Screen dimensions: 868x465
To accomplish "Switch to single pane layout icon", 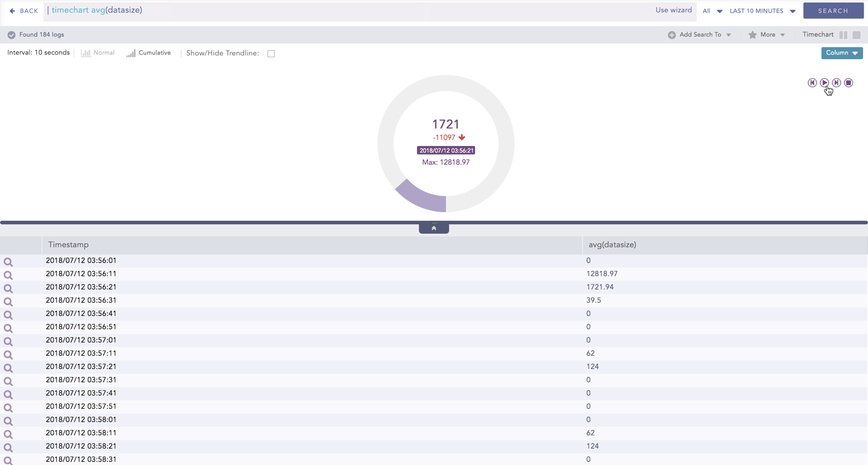I will pyautogui.click(x=857, y=35).
